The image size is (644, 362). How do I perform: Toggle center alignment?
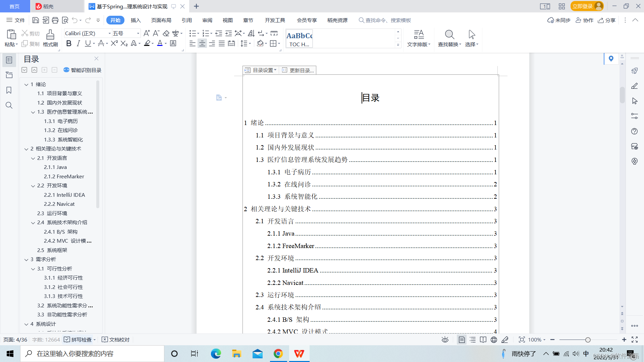(x=202, y=44)
